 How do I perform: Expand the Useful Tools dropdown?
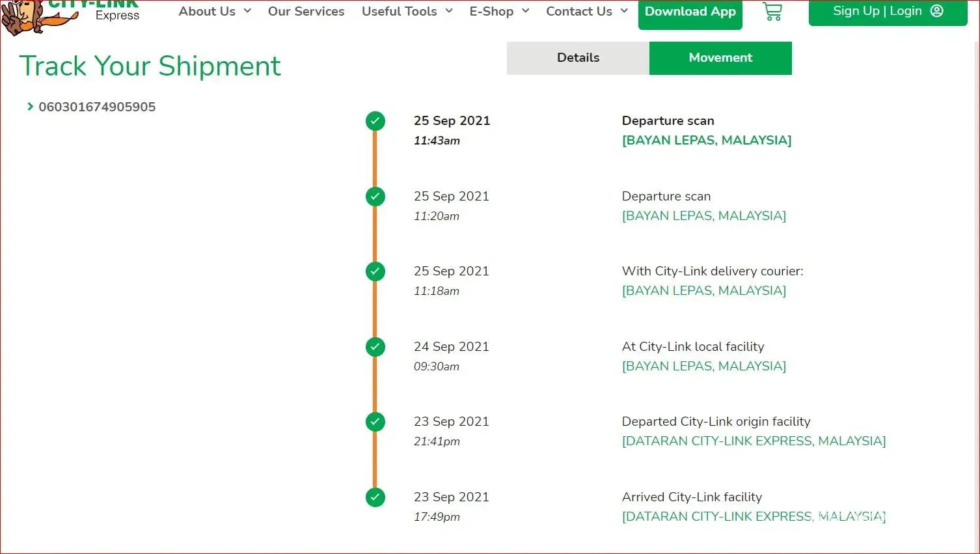407,12
